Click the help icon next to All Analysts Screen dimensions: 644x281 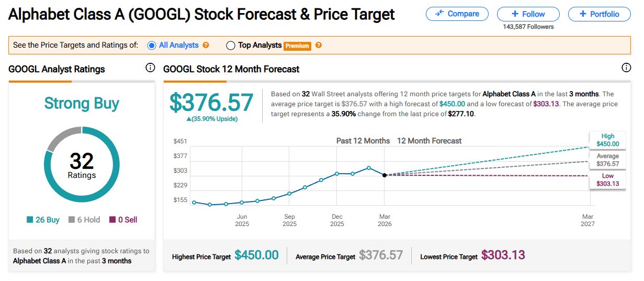click(206, 46)
